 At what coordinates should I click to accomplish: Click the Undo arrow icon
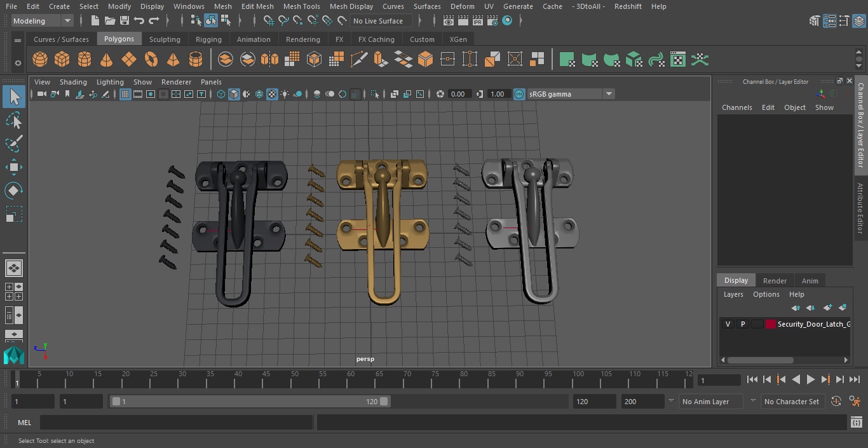click(139, 21)
